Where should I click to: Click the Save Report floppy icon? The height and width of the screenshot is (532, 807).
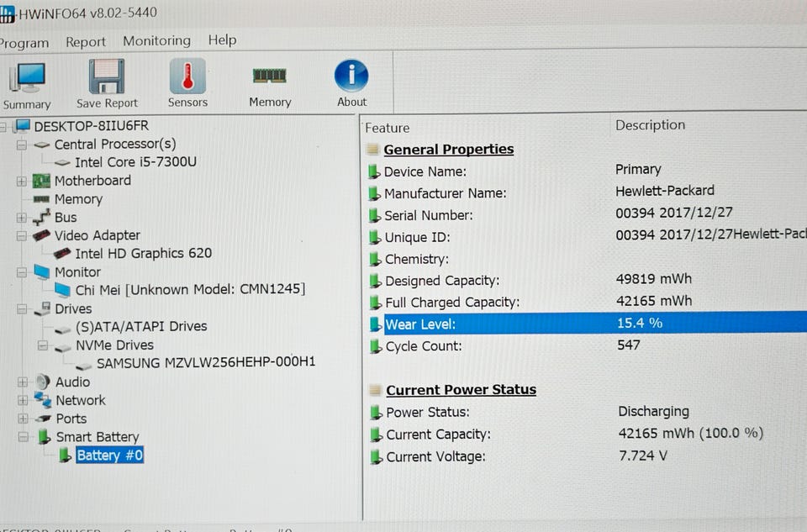coord(107,76)
